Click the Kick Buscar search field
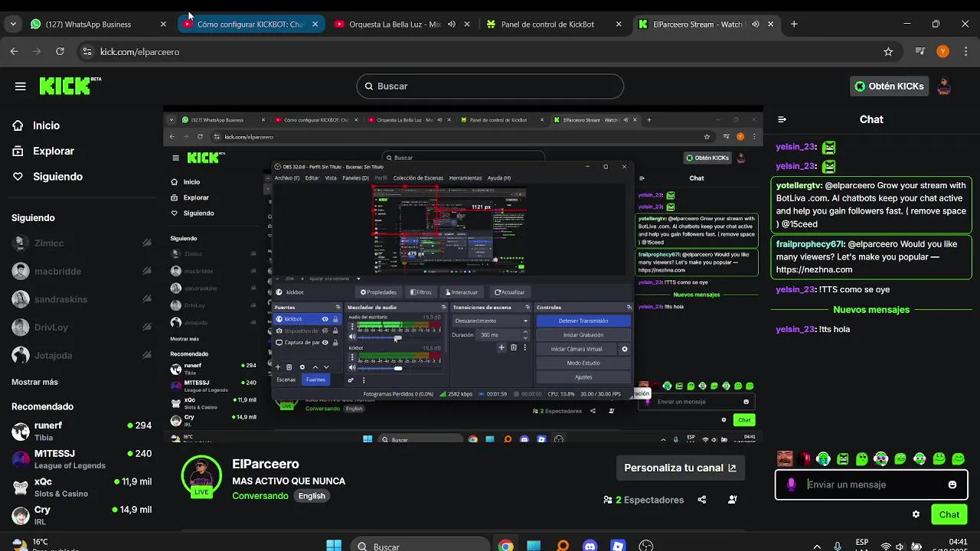The image size is (980, 551). pos(490,86)
